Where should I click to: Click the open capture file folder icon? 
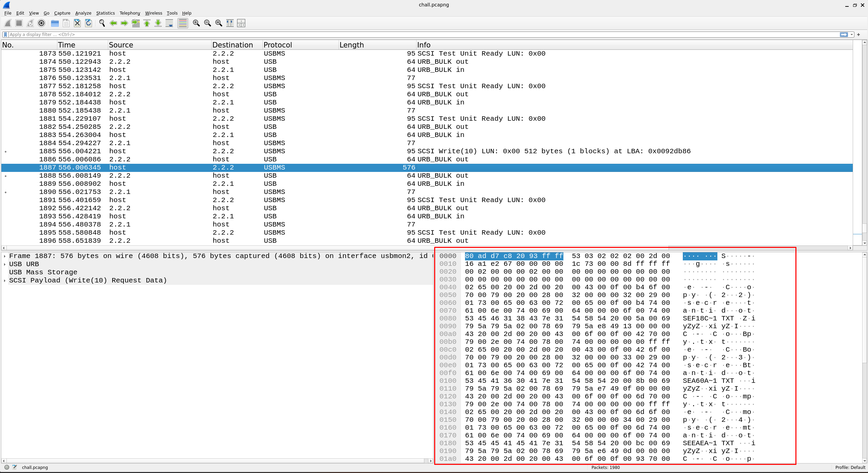coord(55,23)
